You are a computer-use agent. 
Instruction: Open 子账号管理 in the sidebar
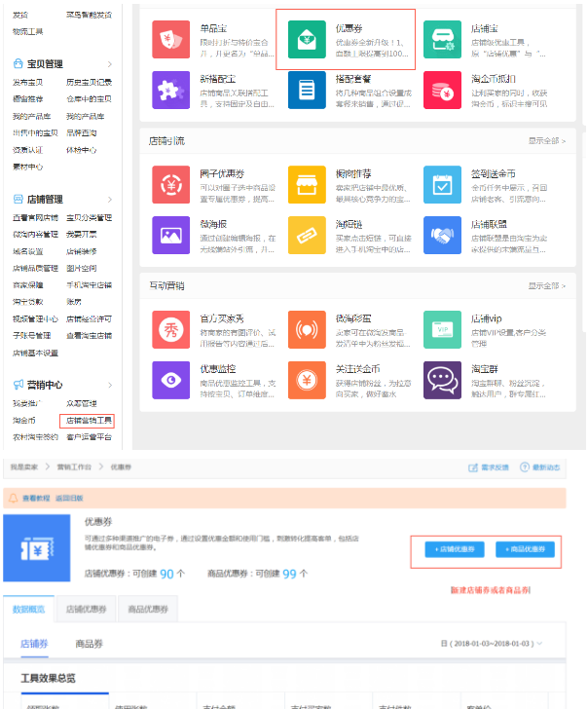coord(31,335)
